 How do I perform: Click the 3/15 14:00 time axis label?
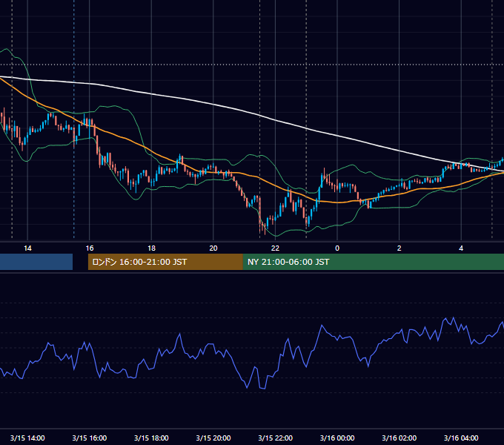point(27,438)
